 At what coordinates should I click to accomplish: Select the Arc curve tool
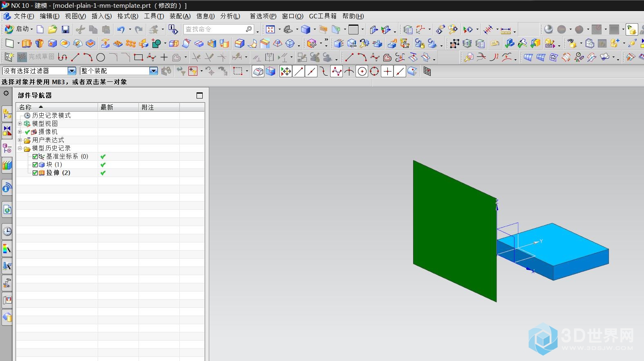click(88, 57)
